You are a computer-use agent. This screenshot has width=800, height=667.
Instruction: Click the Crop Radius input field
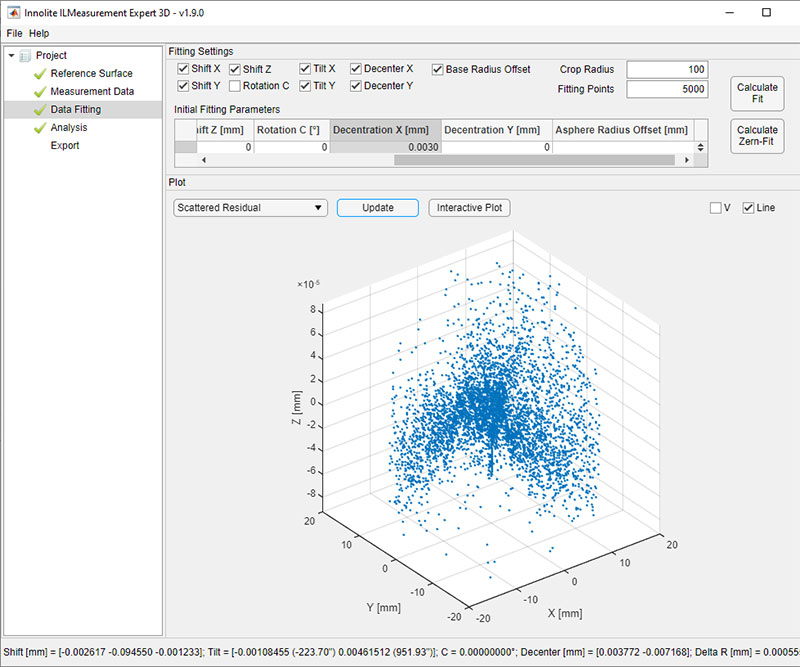click(x=666, y=70)
